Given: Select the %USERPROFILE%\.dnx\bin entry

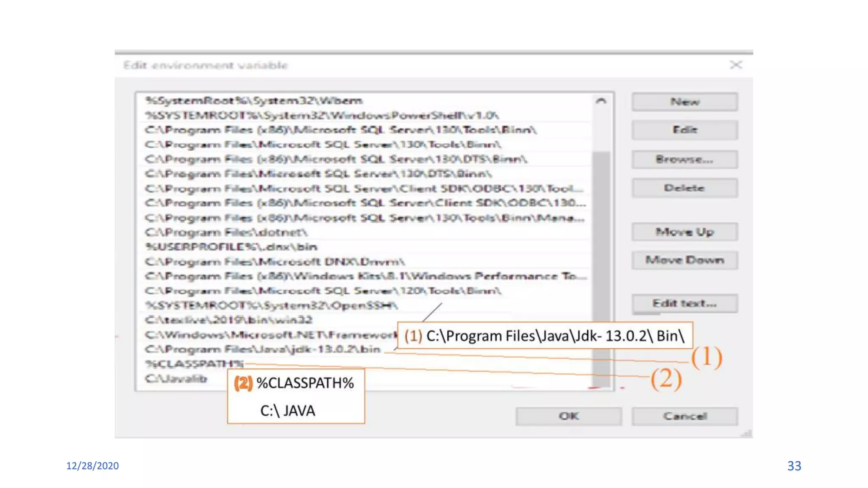Looking at the screenshot, I should click(231, 247).
